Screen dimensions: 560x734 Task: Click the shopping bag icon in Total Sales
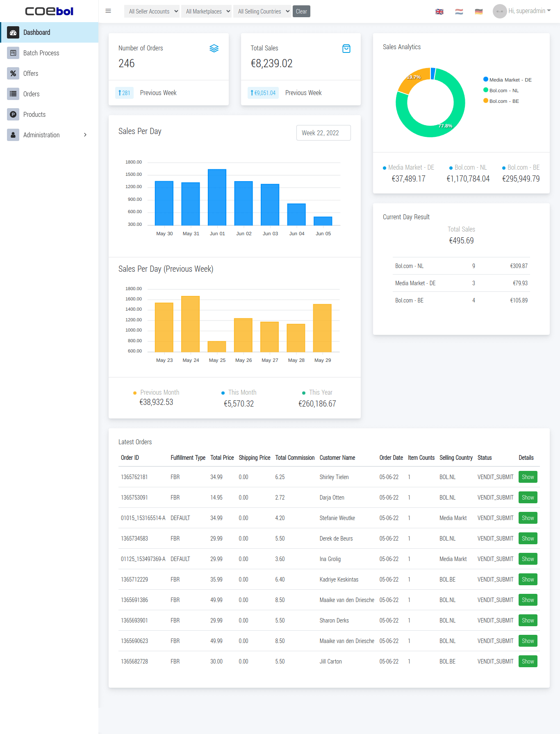(x=346, y=49)
